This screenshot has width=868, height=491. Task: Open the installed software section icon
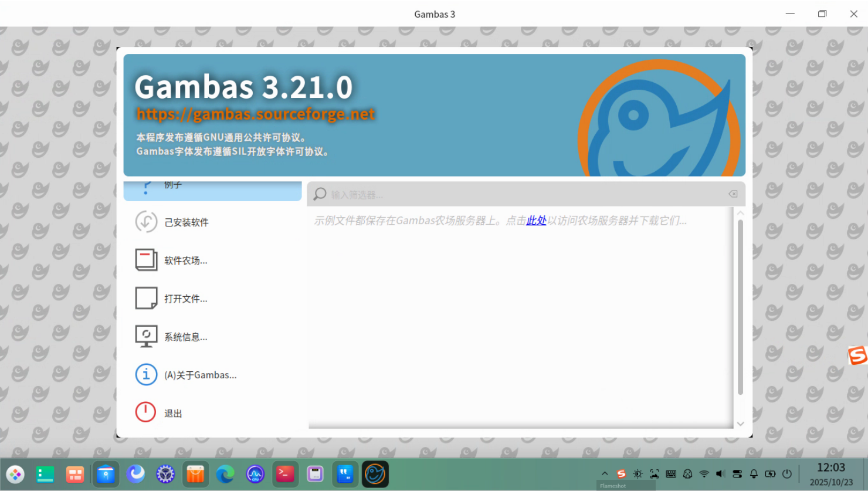[x=146, y=222]
